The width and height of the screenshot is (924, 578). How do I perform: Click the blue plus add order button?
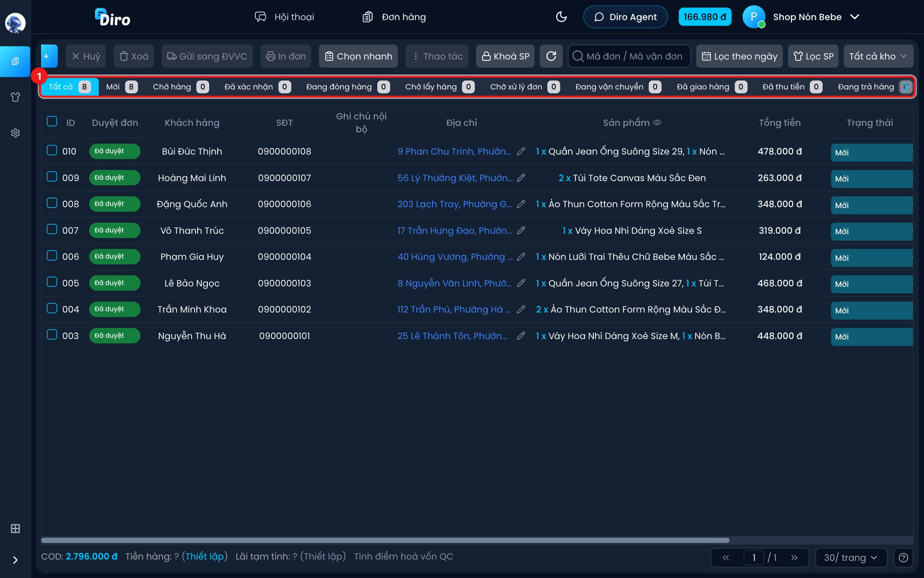coord(49,56)
